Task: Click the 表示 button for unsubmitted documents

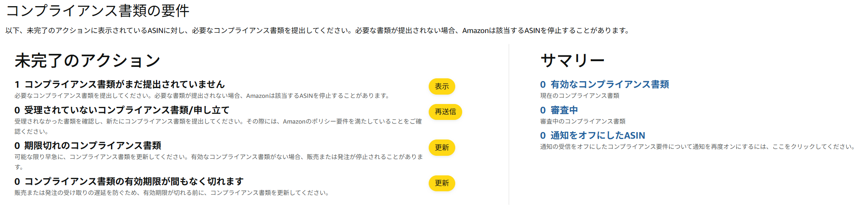Action: pos(441,86)
